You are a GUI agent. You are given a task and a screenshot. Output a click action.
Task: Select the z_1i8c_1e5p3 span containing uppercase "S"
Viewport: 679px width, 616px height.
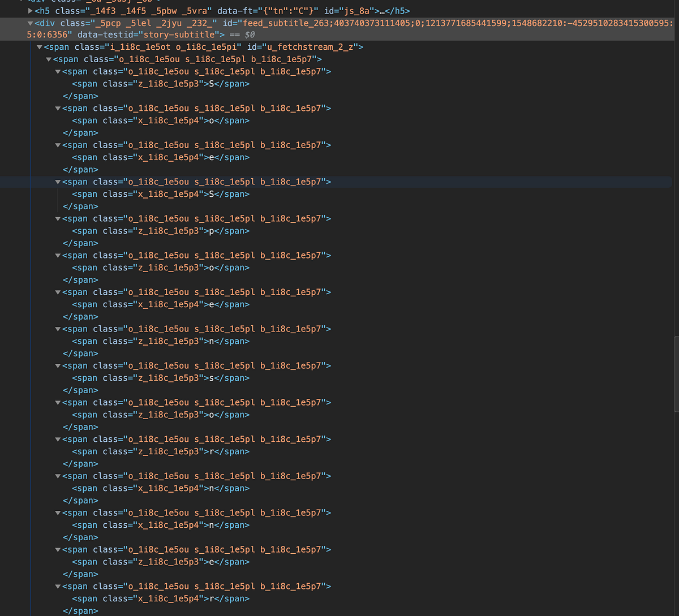[x=161, y=84]
